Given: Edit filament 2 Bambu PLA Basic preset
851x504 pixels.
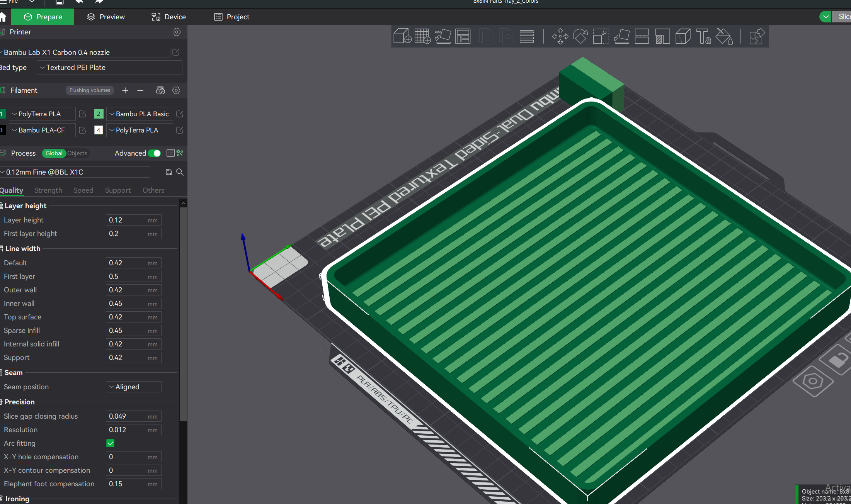Looking at the screenshot, I should click(180, 114).
